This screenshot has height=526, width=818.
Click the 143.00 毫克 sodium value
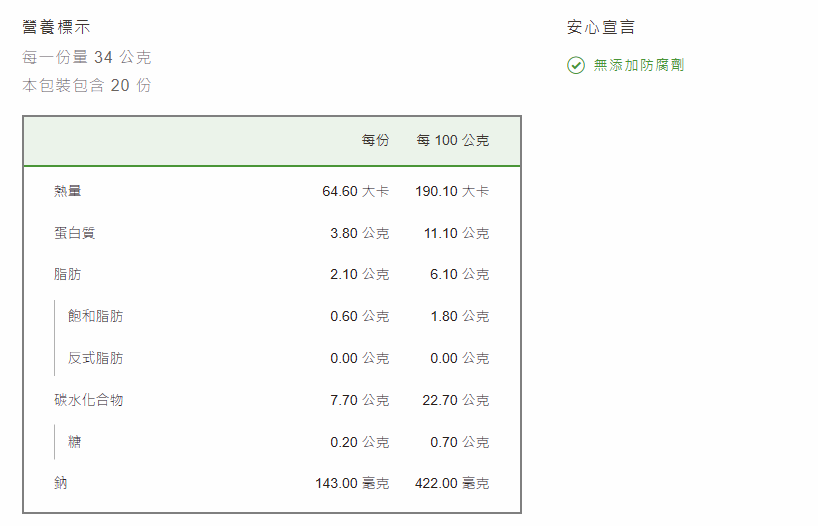point(352,483)
